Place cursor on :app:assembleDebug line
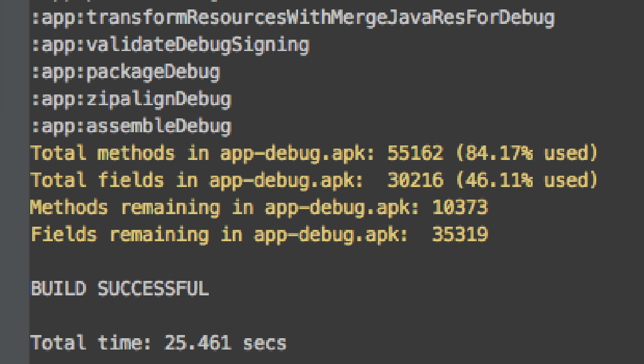This screenshot has width=644, height=364. click(x=131, y=127)
